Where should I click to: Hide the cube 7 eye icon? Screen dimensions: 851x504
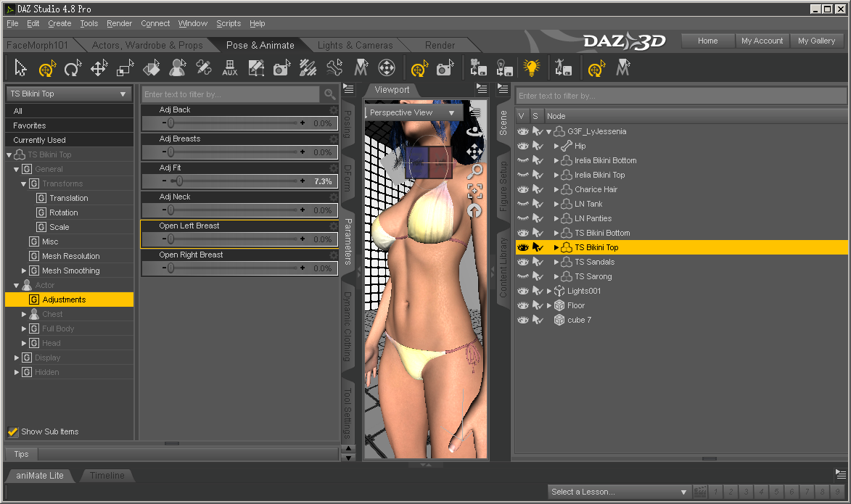[x=522, y=320]
